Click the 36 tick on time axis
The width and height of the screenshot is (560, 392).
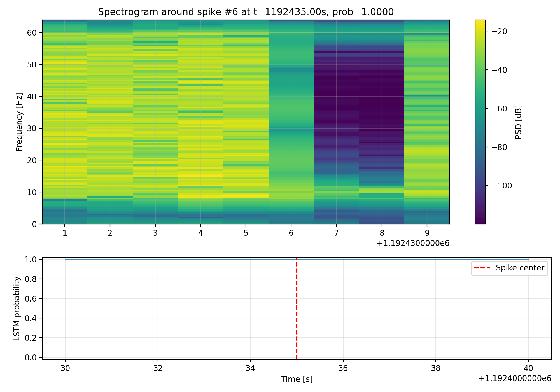click(x=343, y=368)
